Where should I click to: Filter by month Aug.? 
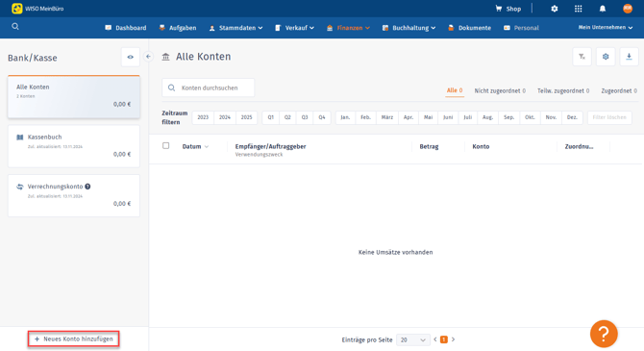click(487, 117)
